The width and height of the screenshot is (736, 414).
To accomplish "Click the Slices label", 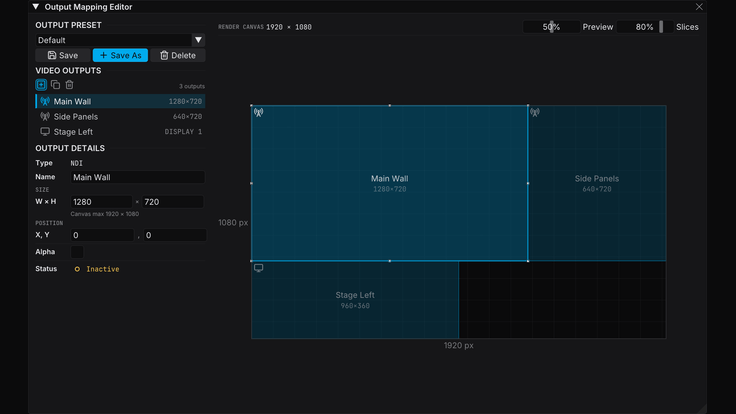I will click(687, 27).
